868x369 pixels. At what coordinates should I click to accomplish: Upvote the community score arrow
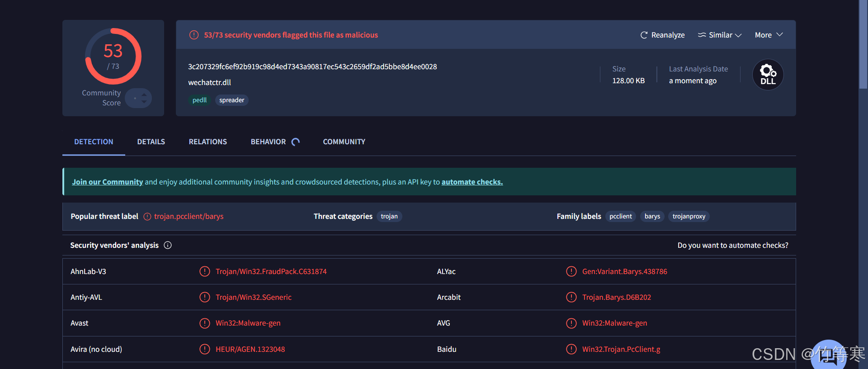coord(144,95)
